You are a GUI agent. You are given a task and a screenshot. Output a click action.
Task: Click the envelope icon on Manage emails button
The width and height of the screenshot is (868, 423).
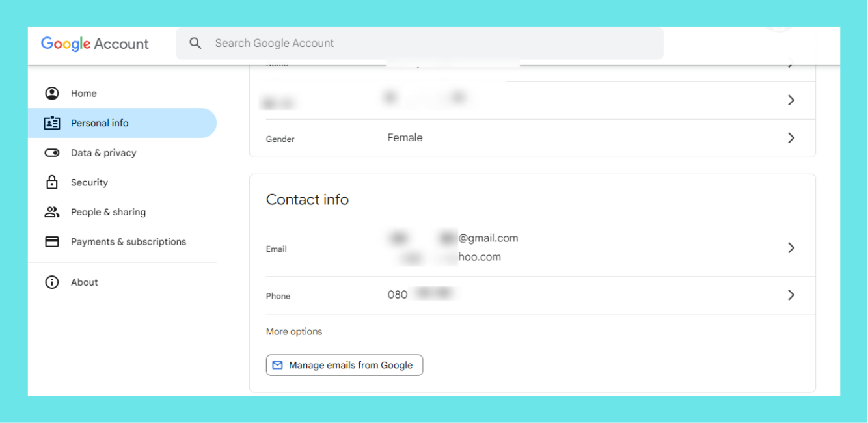click(278, 365)
